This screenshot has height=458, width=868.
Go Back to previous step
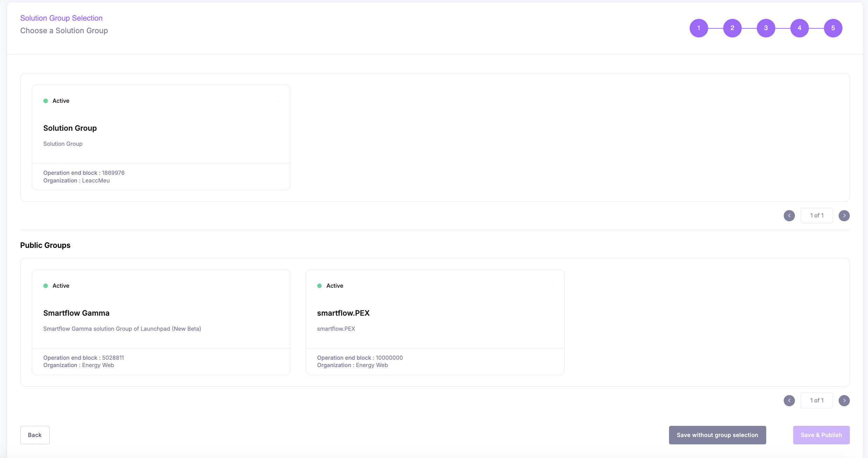[35, 435]
